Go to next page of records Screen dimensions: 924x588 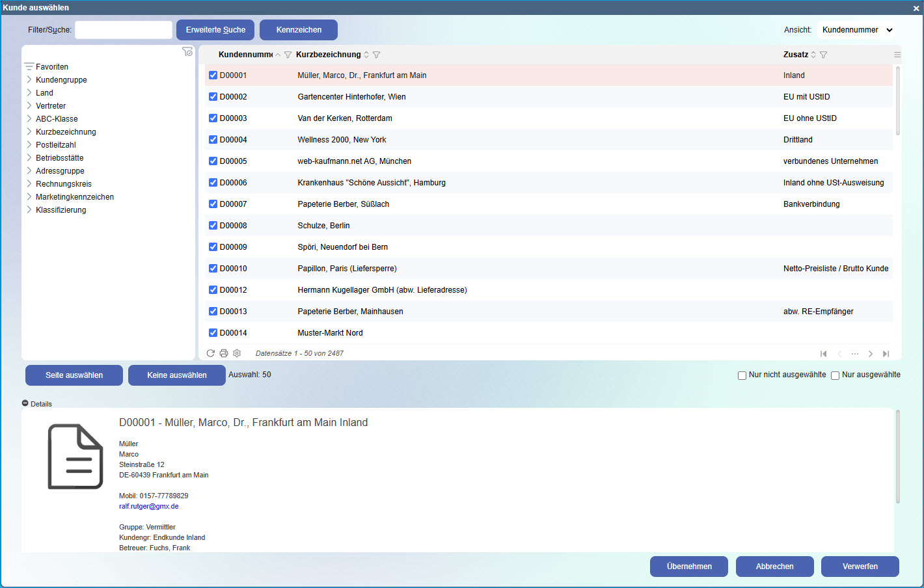pos(871,354)
